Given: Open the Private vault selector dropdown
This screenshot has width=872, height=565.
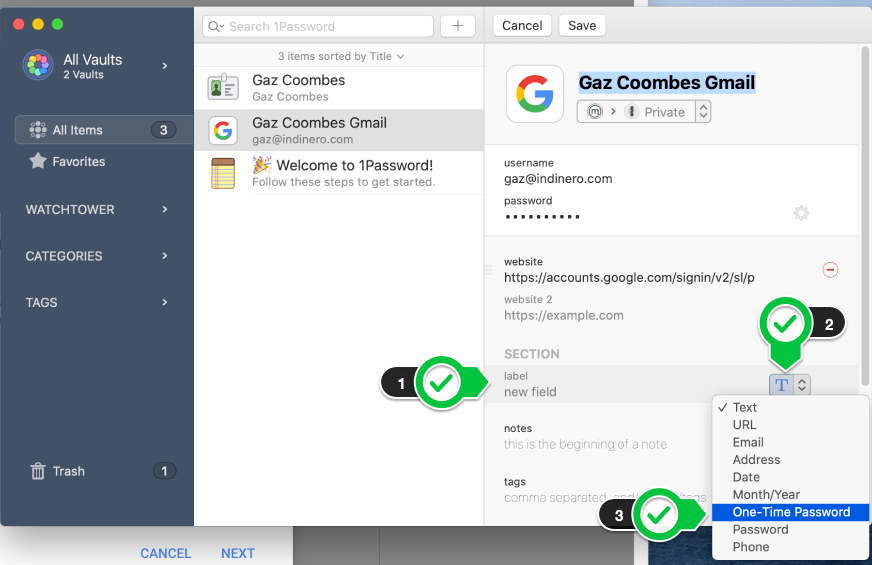Looking at the screenshot, I should click(643, 112).
